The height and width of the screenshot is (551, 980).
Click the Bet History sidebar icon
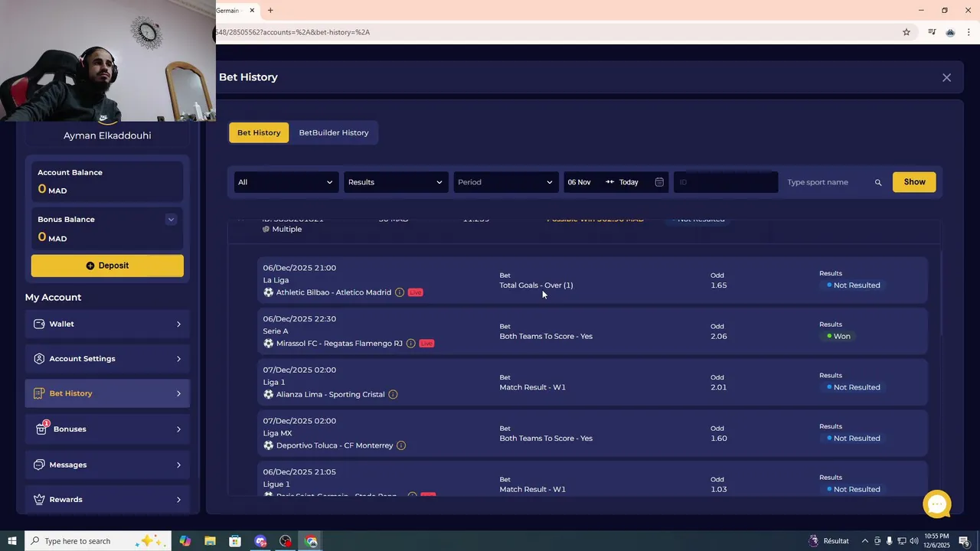40,393
